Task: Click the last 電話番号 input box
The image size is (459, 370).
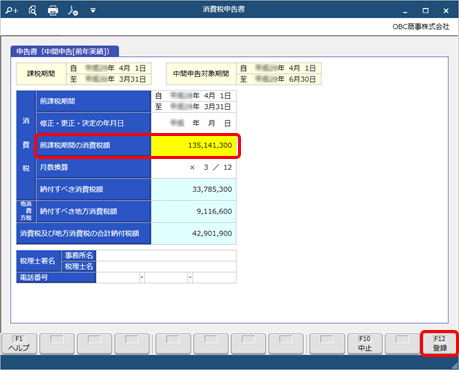Action: [214, 278]
